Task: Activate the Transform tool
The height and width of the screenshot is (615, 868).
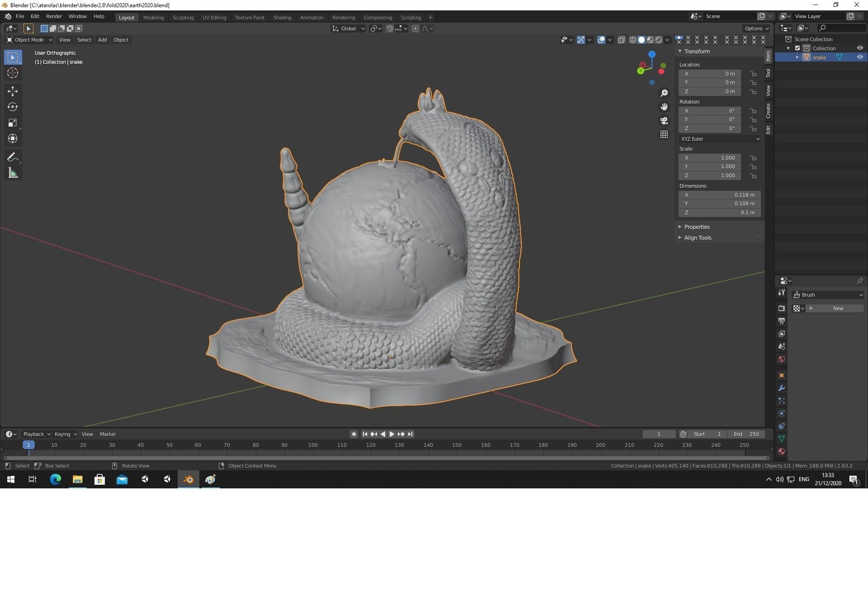Action: 13,139
